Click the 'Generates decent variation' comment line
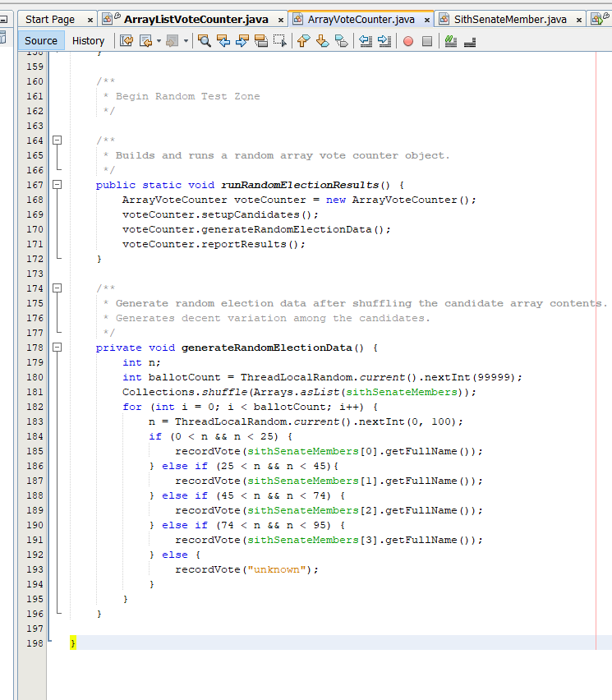The image size is (612, 700). [x=266, y=318]
